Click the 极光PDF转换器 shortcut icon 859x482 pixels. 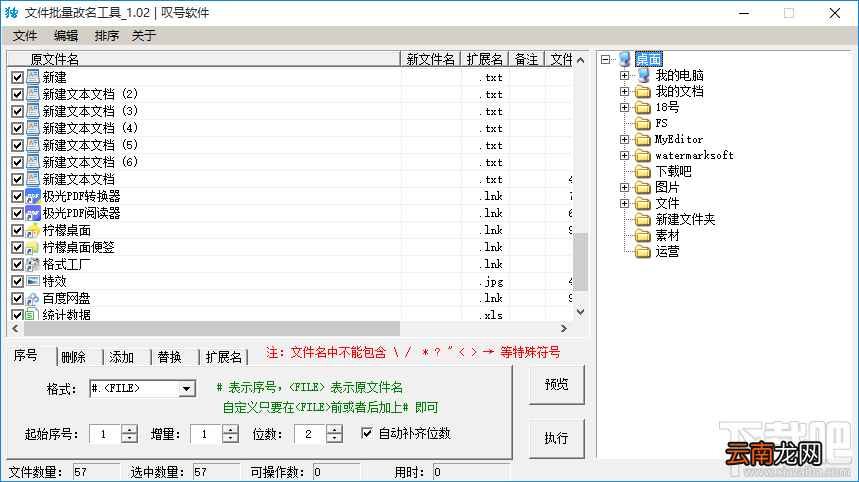click(33, 196)
